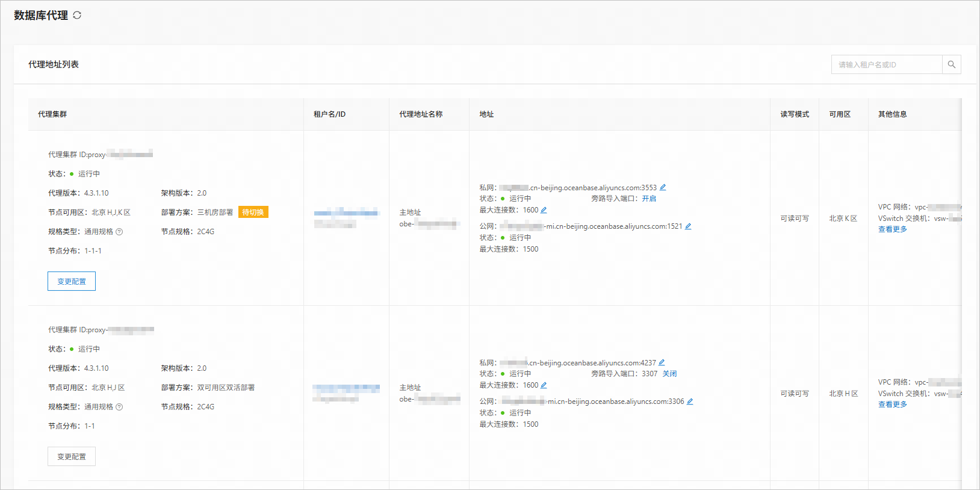Select 双可用区双活部署 deployment text
The width and height of the screenshot is (980, 490).
pos(226,388)
